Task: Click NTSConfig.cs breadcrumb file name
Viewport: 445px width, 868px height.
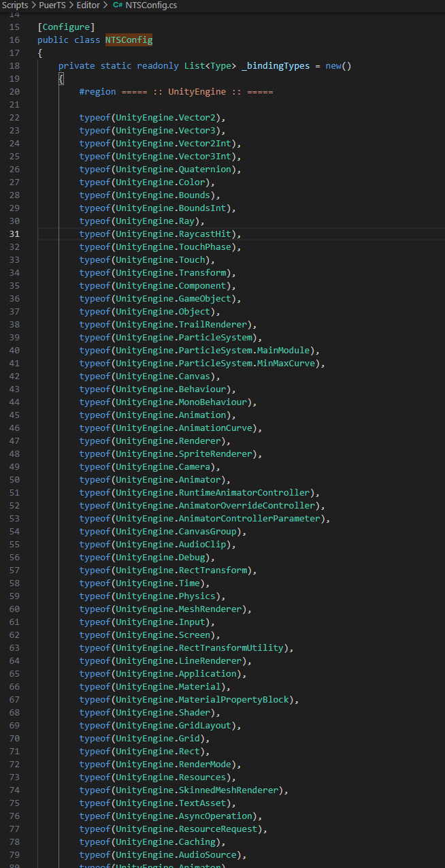Action: [151, 5]
